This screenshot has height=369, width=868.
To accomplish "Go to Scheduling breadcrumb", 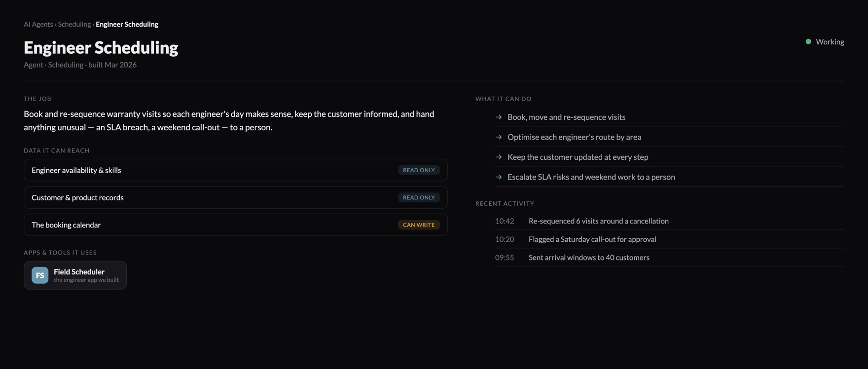I will click(x=74, y=24).
